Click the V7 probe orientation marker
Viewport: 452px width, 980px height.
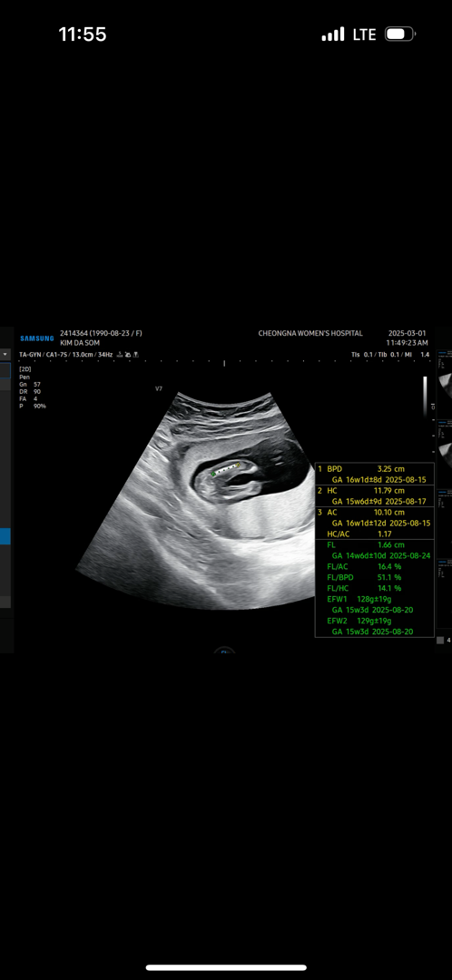159,388
